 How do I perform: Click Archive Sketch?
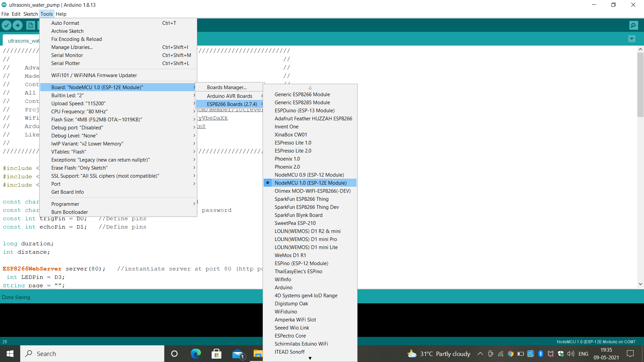click(x=118, y=31)
